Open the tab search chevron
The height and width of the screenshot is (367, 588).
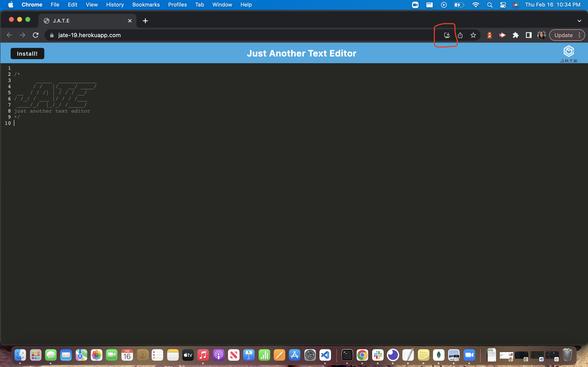click(579, 21)
